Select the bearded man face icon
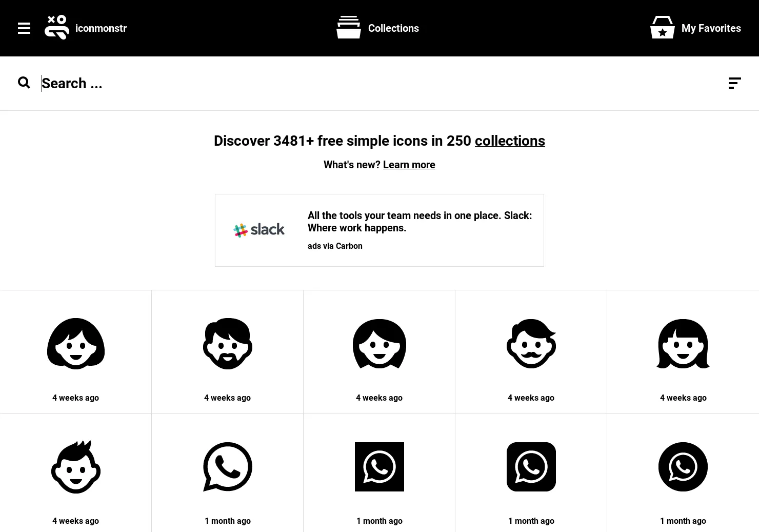 click(x=228, y=344)
